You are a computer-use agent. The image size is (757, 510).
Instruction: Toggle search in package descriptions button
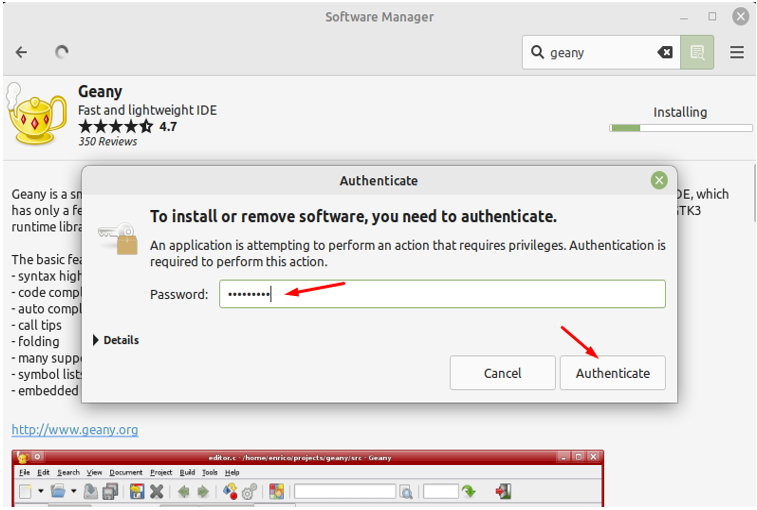coord(697,52)
